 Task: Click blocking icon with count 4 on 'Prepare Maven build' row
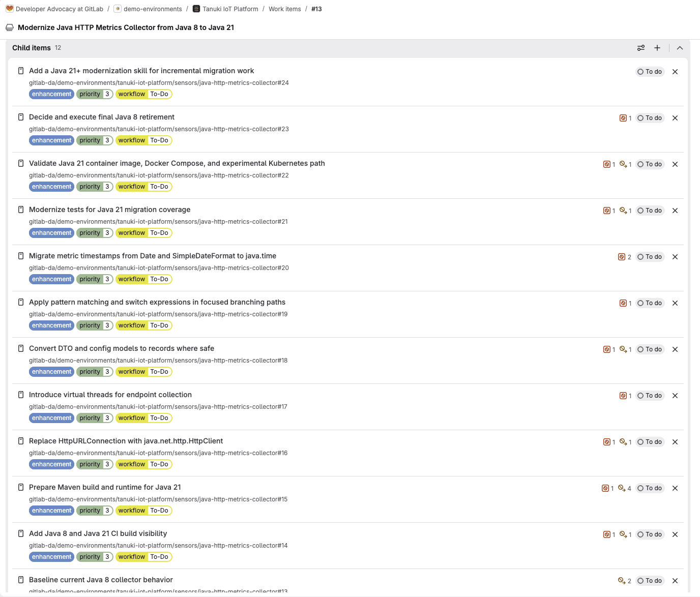(622, 488)
